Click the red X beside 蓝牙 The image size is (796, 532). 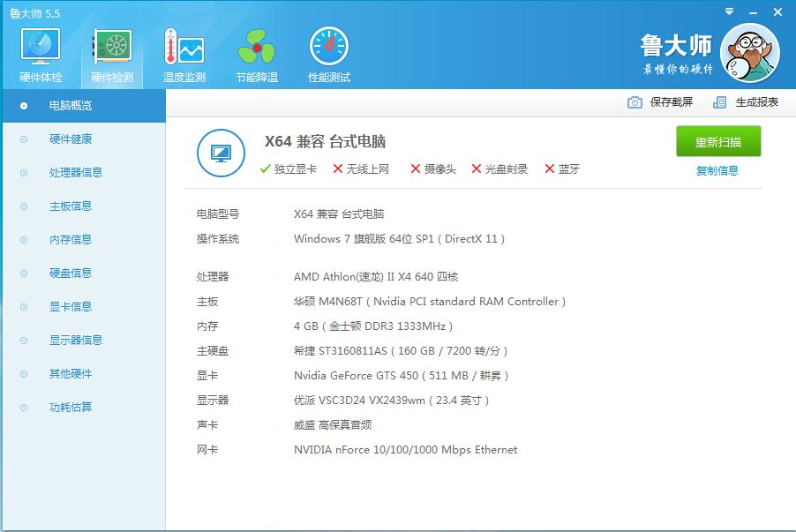point(549,169)
